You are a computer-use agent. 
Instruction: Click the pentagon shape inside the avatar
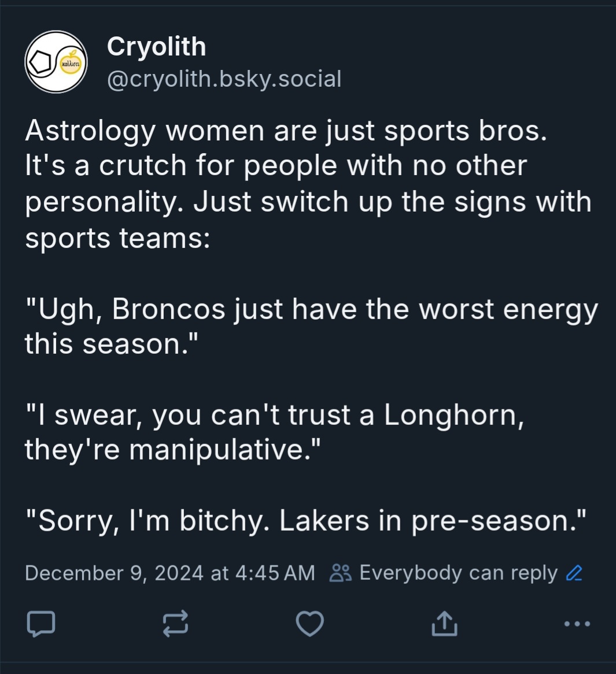pos(39,62)
